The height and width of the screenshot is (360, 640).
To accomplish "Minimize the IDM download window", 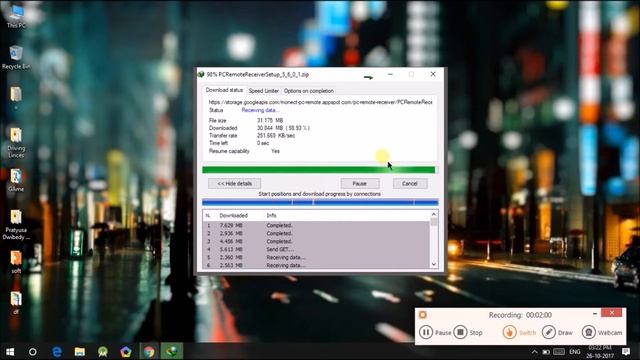I will (x=390, y=74).
